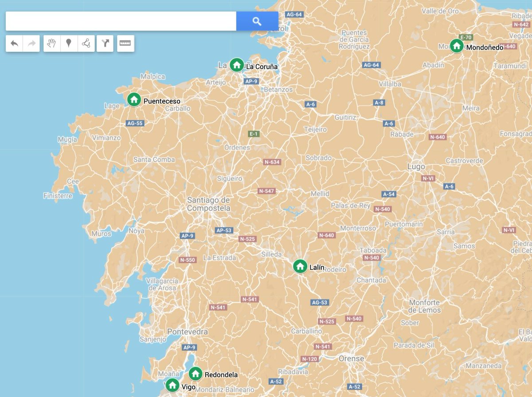Select the ruler distance measuring tool
Viewport: 532px width, 397px height.
(x=126, y=43)
